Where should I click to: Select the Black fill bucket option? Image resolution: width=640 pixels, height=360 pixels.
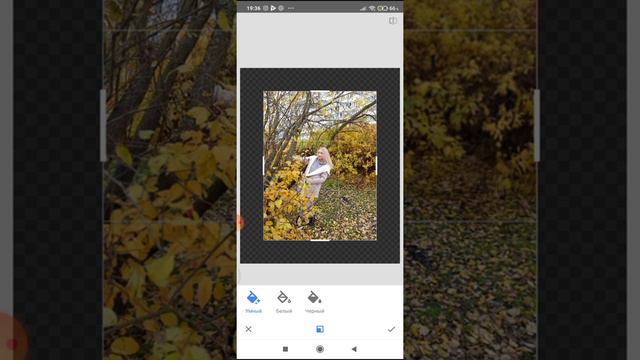point(314,302)
